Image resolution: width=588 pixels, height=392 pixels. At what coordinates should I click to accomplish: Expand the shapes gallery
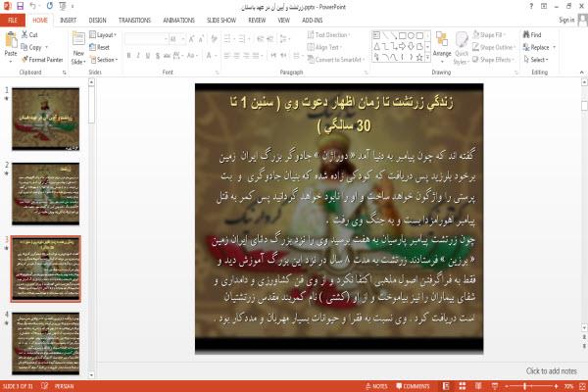pos(427,58)
